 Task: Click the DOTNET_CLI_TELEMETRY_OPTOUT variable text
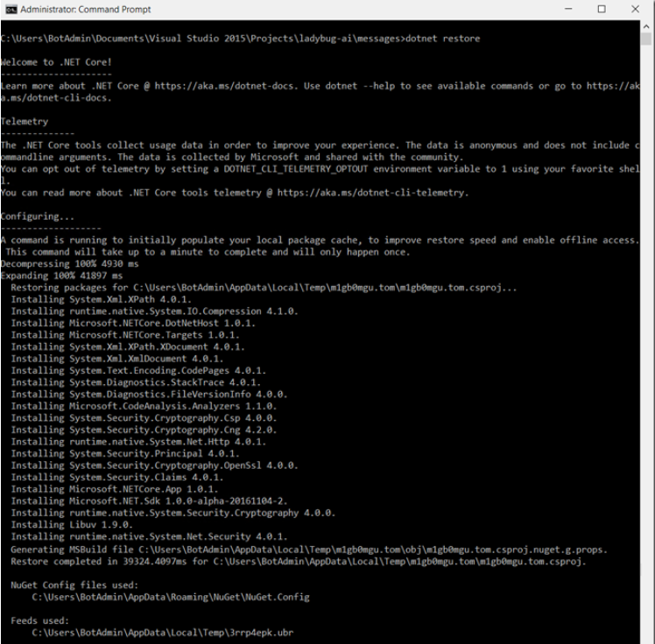[x=296, y=169]
